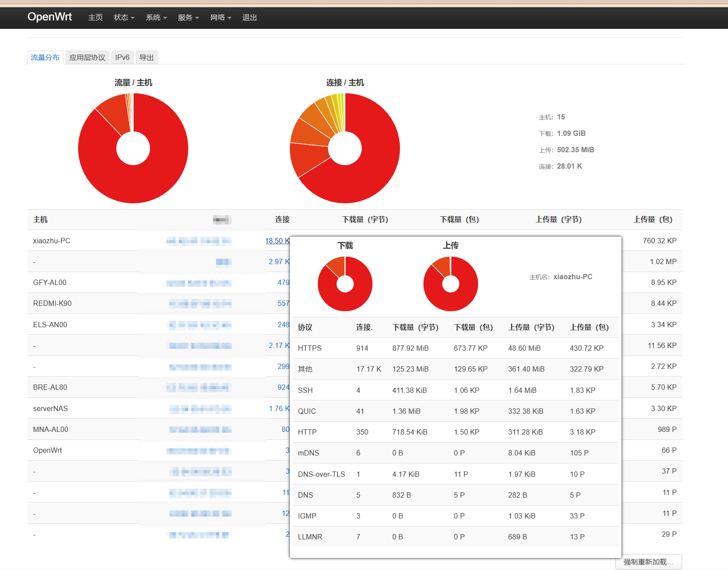Image resolution: width=728 pixels, height=570 pixels.
Task: Click 退出 to log out
Action: click(249, 17)
